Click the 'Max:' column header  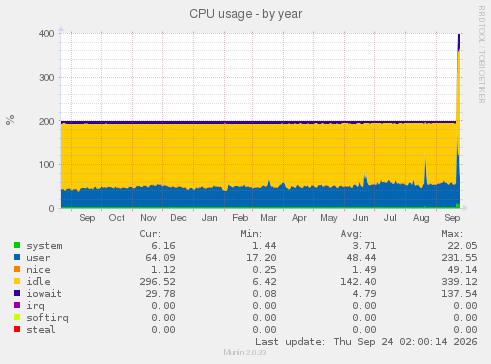click(452, 234)
